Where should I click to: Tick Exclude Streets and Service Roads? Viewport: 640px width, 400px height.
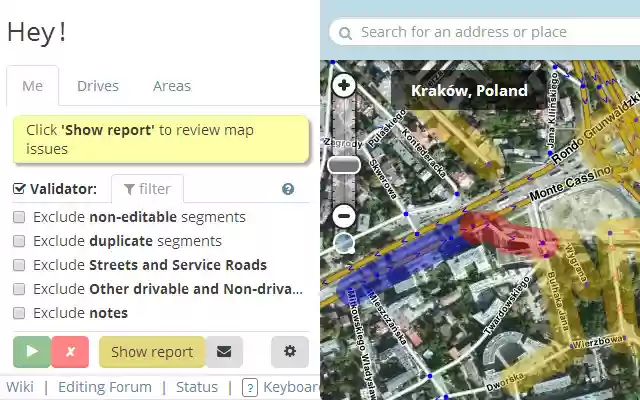pos(19,265)
